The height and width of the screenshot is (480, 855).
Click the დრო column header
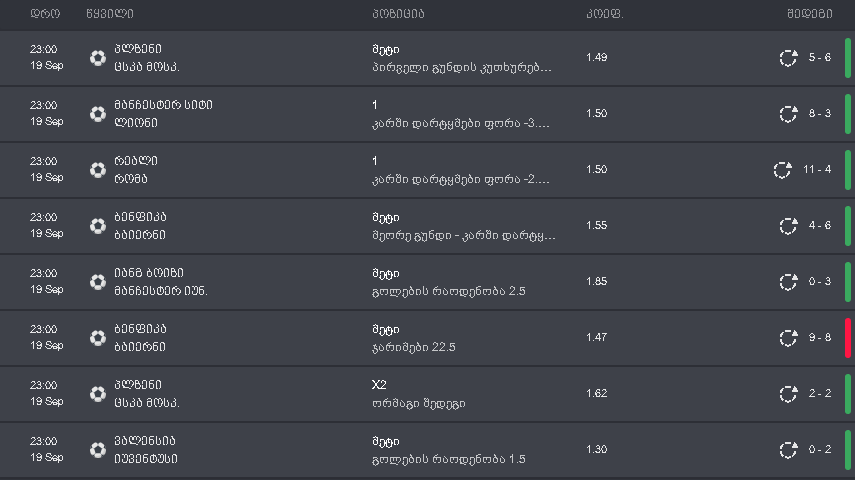point(45,14)
